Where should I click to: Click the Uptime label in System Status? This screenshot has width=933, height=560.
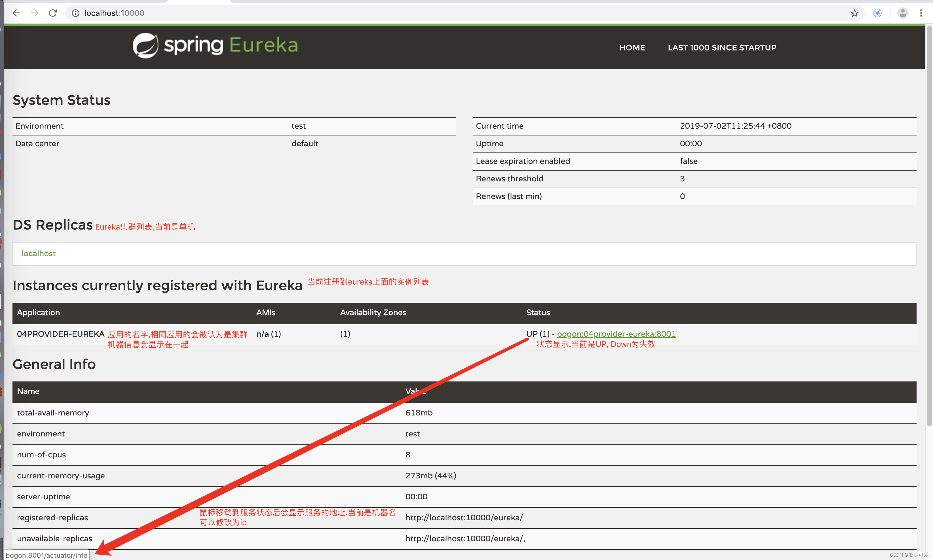click(489, 144)
